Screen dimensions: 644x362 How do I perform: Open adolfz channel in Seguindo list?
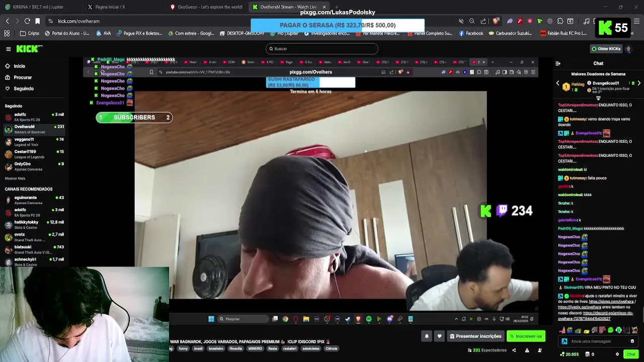34,117
